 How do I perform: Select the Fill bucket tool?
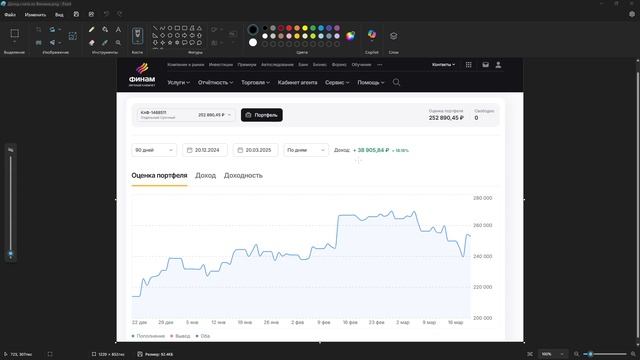105,29
